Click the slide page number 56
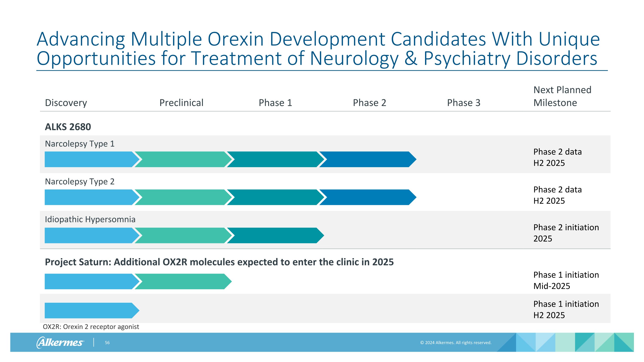 point(107,342)
